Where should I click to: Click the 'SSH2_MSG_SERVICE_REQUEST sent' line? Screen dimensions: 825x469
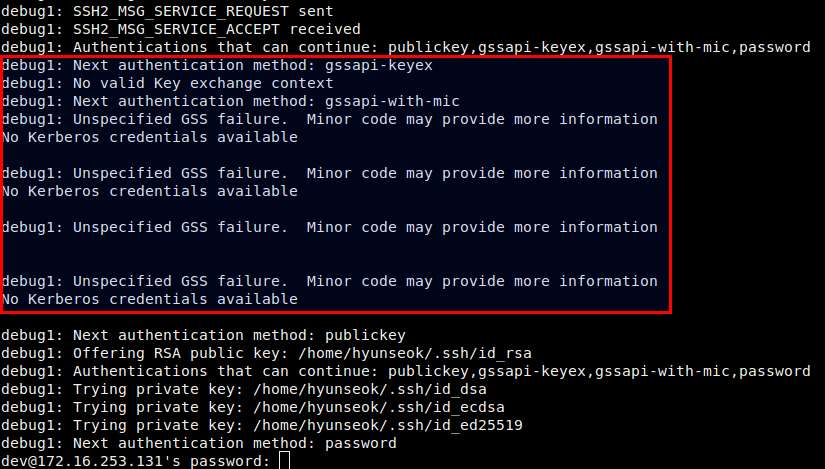tap(167, 11)
